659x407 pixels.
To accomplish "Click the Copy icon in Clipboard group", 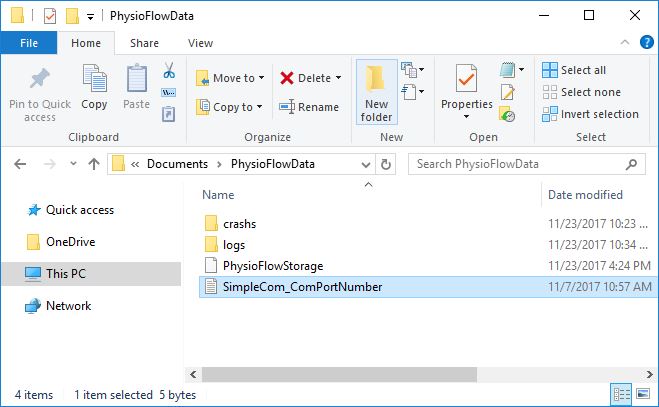I will (94, 87).
